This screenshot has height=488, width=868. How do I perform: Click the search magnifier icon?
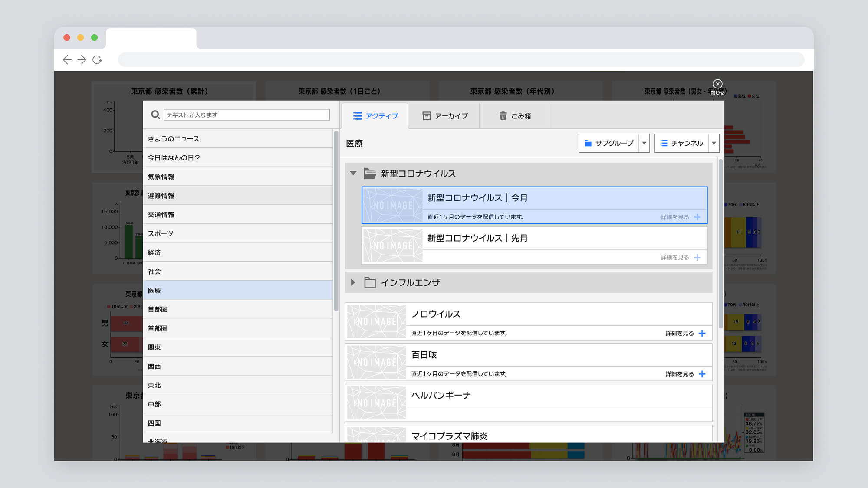tap(155, 115)
